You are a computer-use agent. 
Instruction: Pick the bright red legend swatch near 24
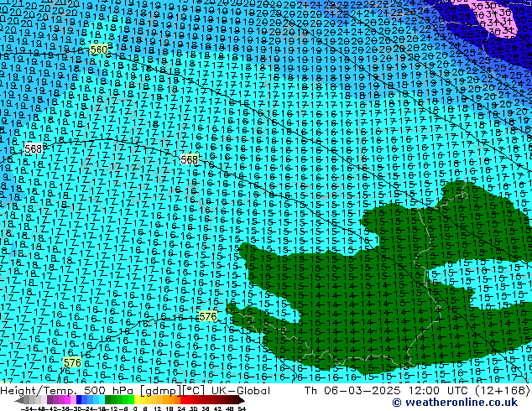click(x=183, y=400)
